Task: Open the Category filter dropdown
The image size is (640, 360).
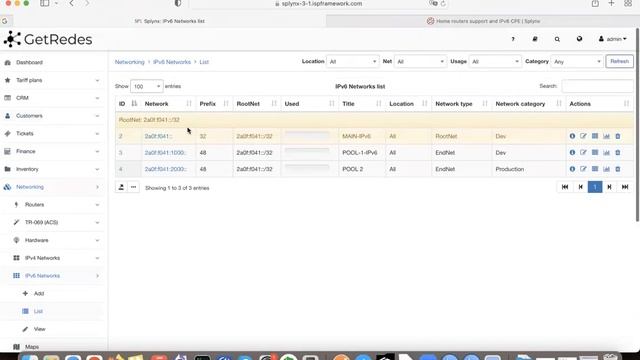Action: coord(577,62)
